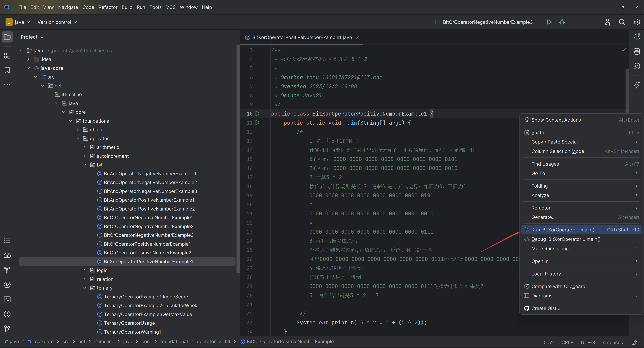This screenshot has width=644, height=348.
Task: Open Local History submenu
Action: 581,274
